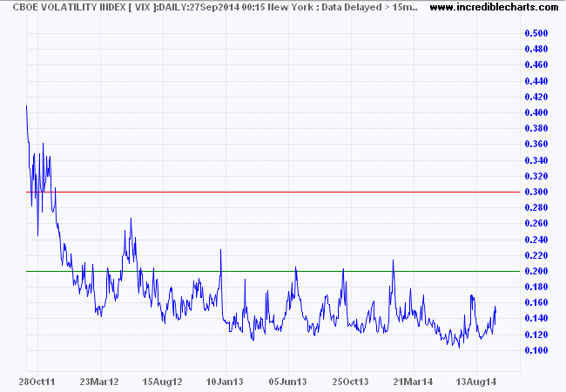Click the 0.480 price axis label
This screenshot has height=392, width=566.
536,49
